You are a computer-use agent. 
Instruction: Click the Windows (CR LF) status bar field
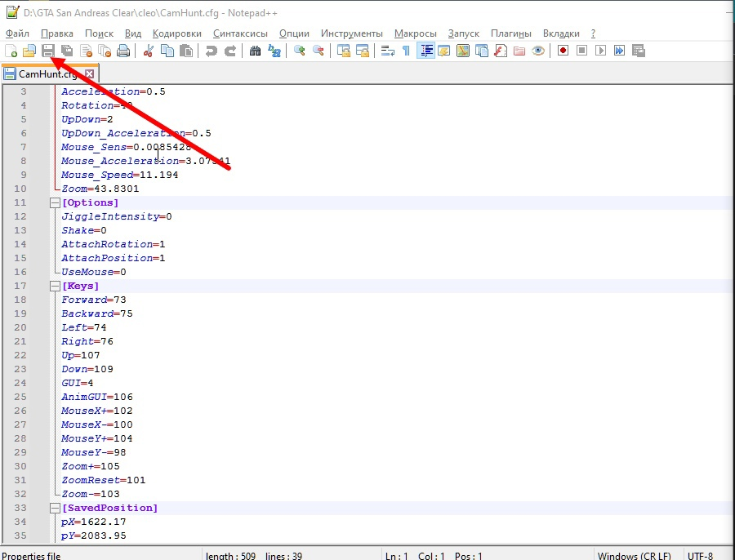click(x=634, y=555)
